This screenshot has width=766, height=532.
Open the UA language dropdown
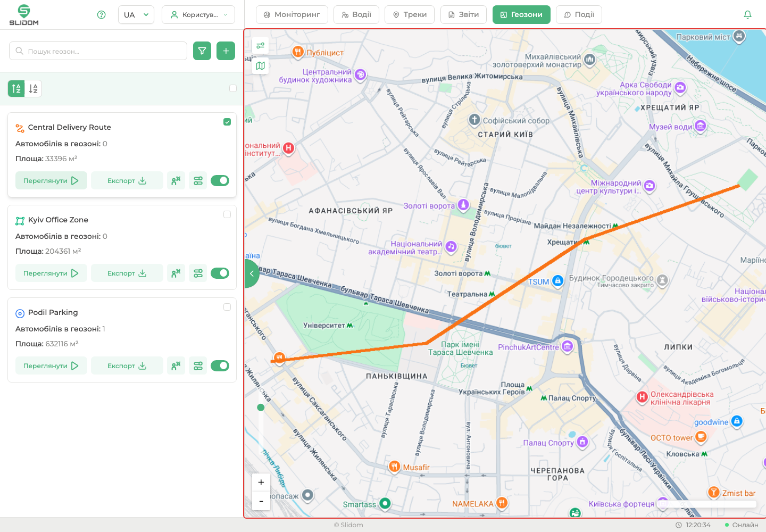136,15
